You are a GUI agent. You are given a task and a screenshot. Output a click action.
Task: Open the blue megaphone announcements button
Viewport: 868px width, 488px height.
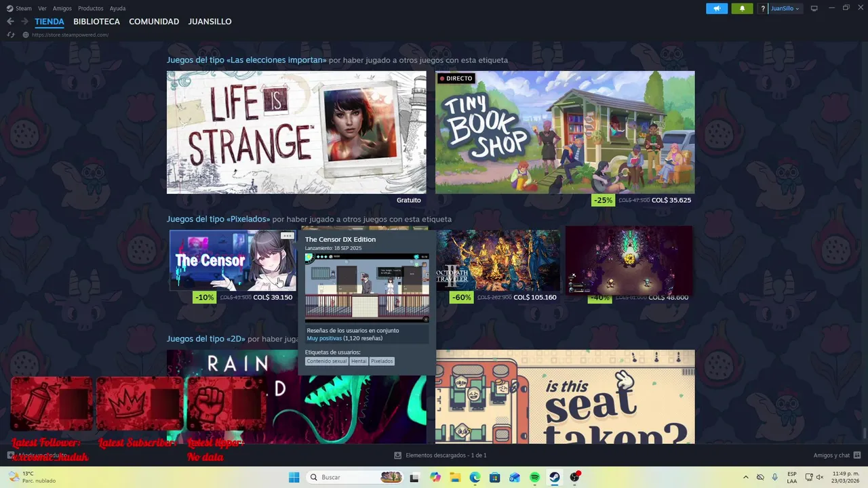click(717, 8)
